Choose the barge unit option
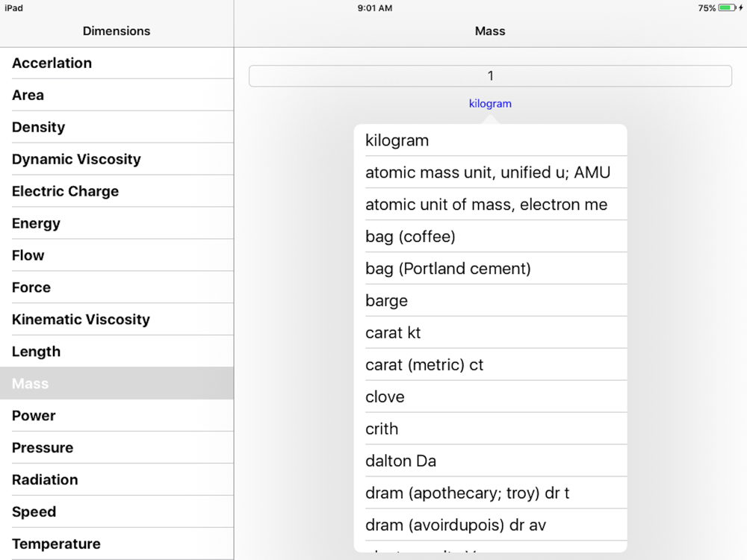Image resolution: width=747 pixels, height=560 pixels. [x=490, y=301]
